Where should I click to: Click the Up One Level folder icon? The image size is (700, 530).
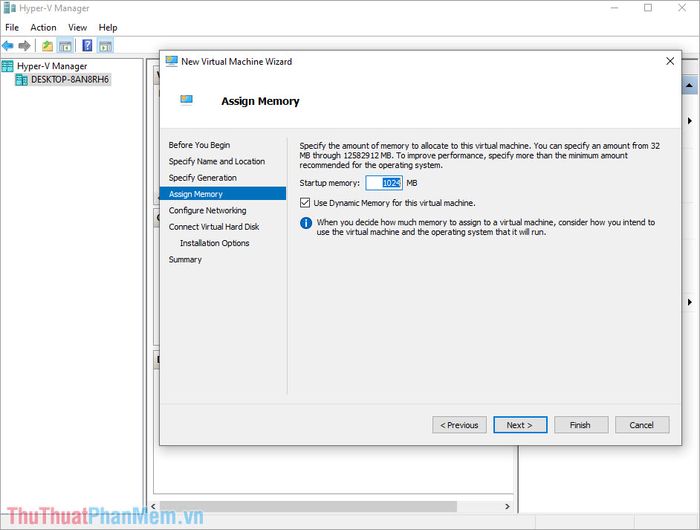(x=47, y=46)
